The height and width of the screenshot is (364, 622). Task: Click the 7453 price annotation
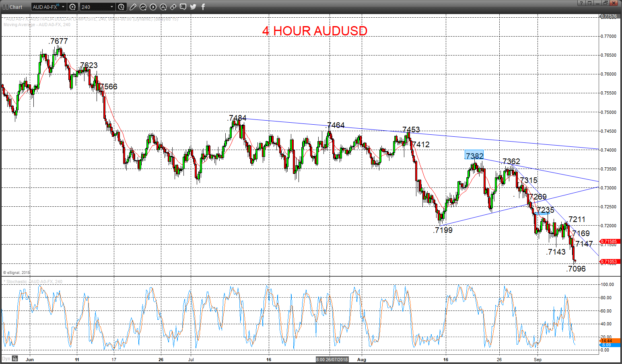coord(411,130)
